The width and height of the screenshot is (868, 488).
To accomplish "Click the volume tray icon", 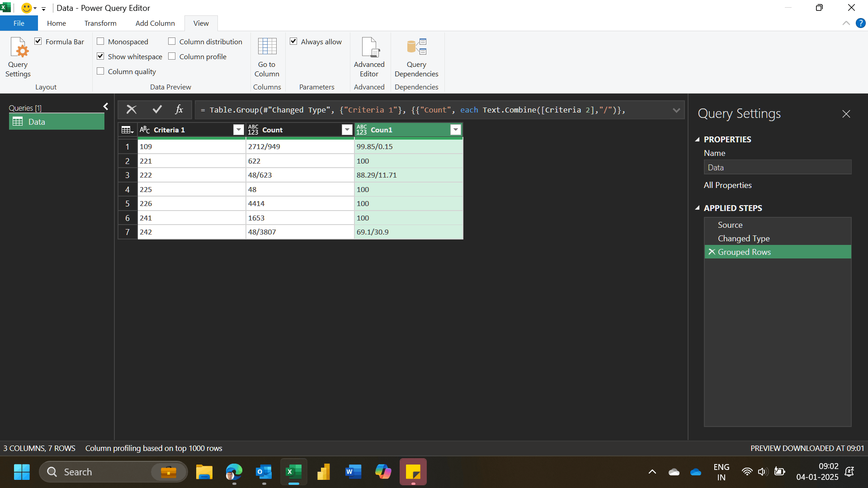I will (763, 472).
